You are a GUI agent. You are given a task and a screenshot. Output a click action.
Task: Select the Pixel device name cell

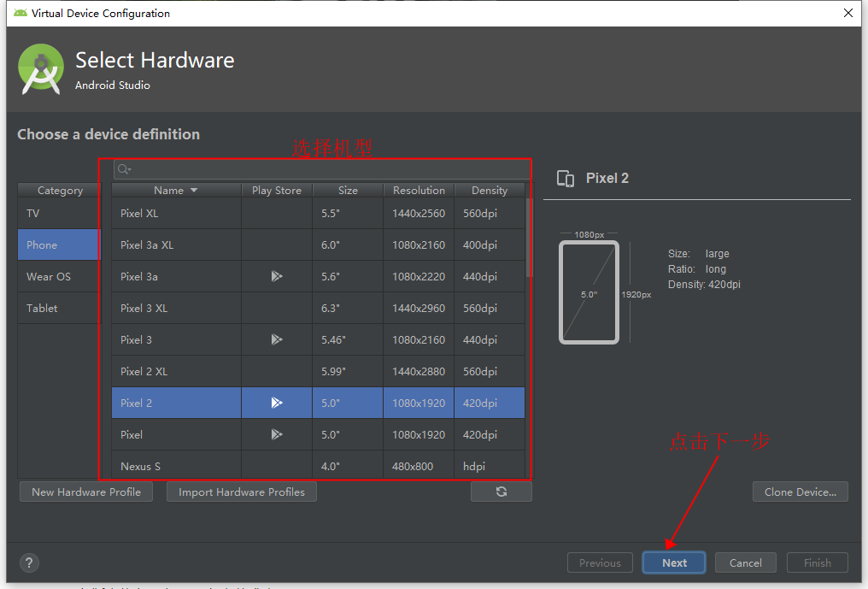[x=177, y=434]
